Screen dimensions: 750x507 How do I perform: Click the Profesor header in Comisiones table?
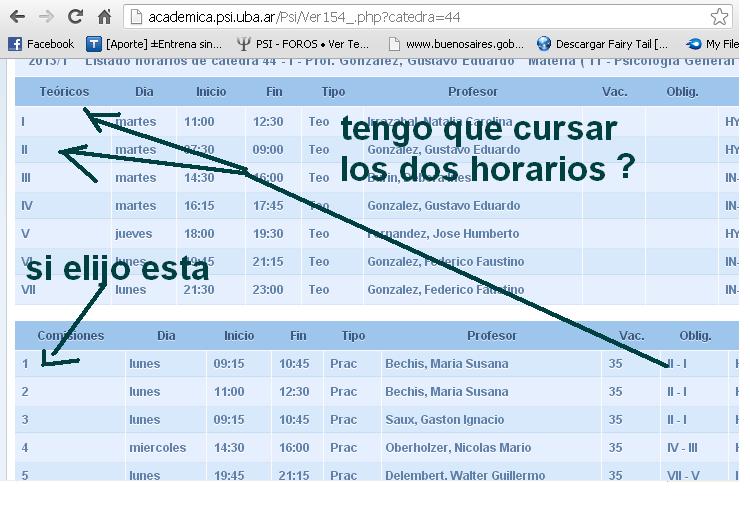pos(492,336)
